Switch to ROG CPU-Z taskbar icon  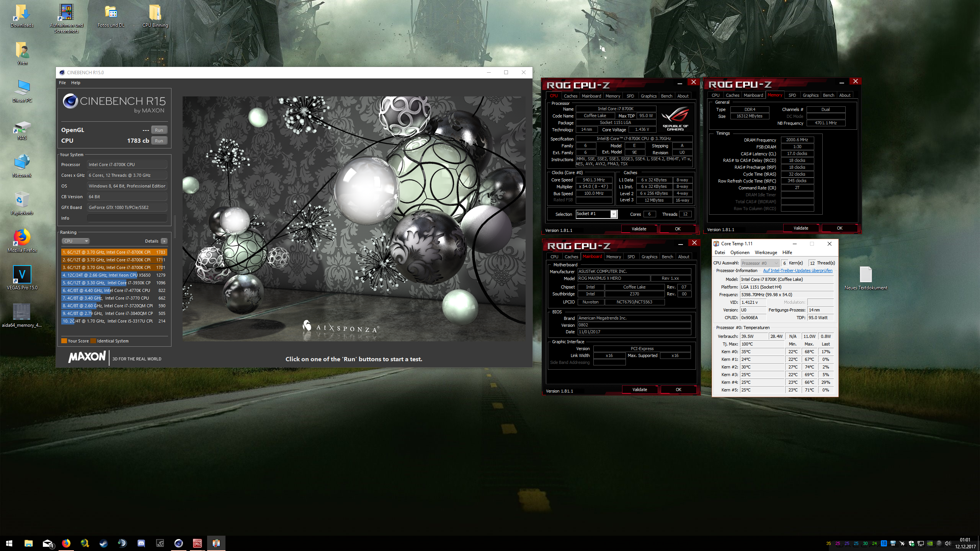coord(197,543)
